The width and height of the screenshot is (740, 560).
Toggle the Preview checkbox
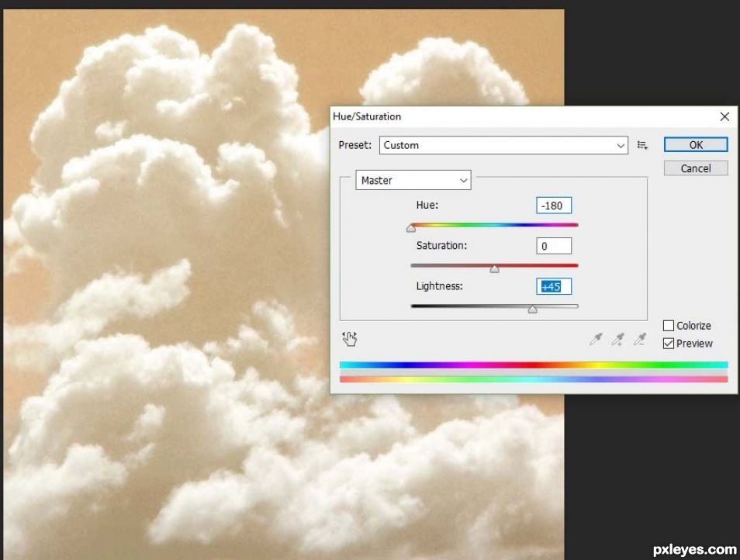click(669, 344)
